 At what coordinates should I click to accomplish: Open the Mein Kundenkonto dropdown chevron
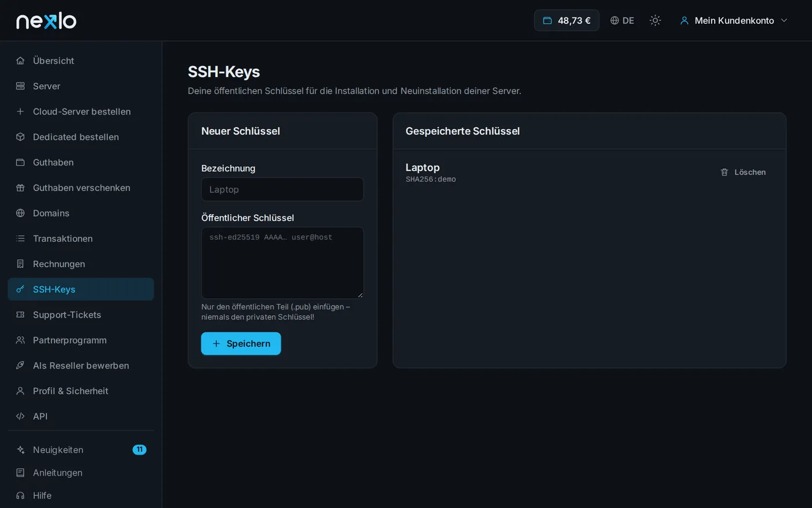click(x=784, y=20)
